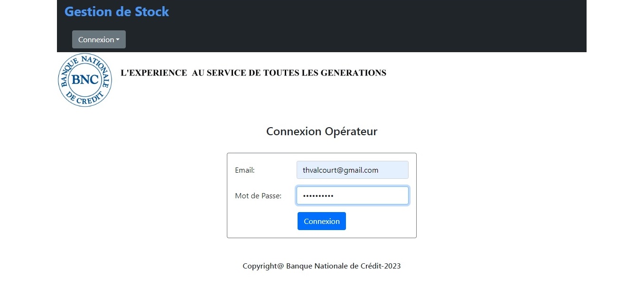Select the slogan text beside the logo
The width and height of the screenshot is (644, 306).
pos(253,73)
